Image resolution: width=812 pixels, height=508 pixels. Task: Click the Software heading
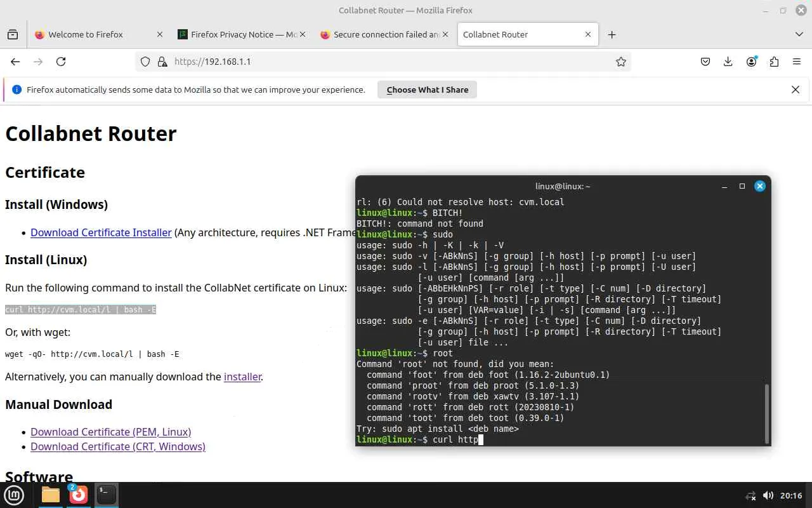click(x=39, y=477)
